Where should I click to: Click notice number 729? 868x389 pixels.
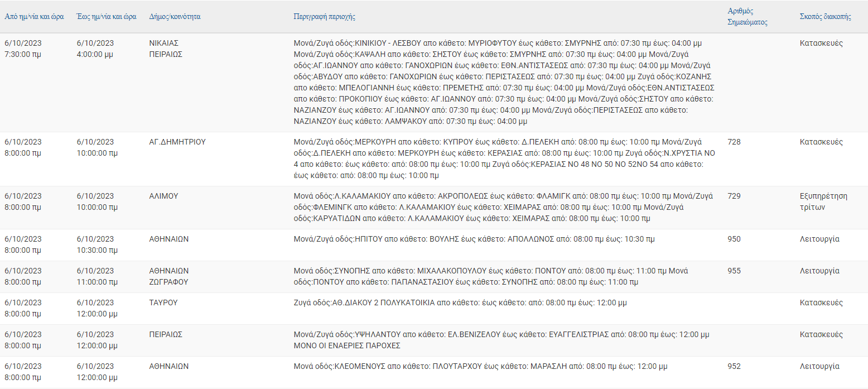[734, 196]
